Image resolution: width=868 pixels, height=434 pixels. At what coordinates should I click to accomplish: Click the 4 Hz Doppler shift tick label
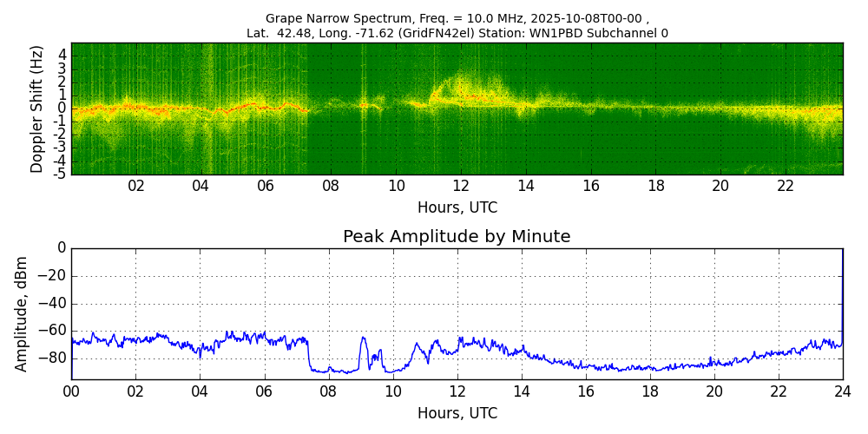coord(62,55)
